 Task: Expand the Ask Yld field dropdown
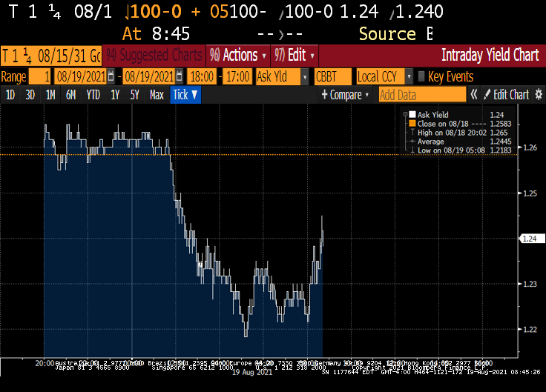coord(304,77)
